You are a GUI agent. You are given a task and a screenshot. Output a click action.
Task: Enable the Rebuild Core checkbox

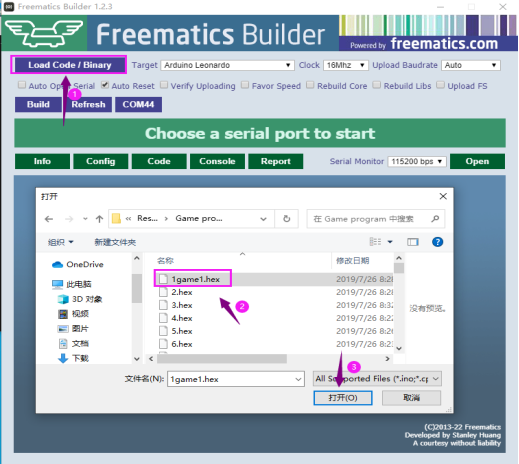[x=310, y=85]
